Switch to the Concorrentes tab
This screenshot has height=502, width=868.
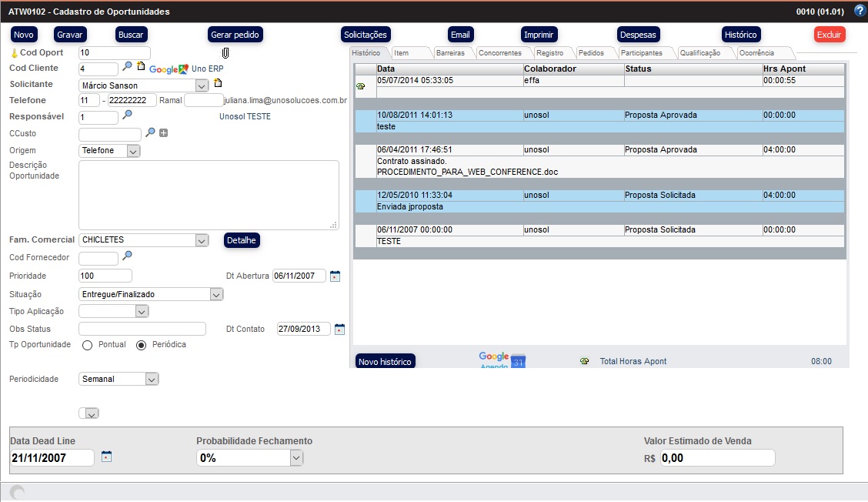click(x=499, y=53)
